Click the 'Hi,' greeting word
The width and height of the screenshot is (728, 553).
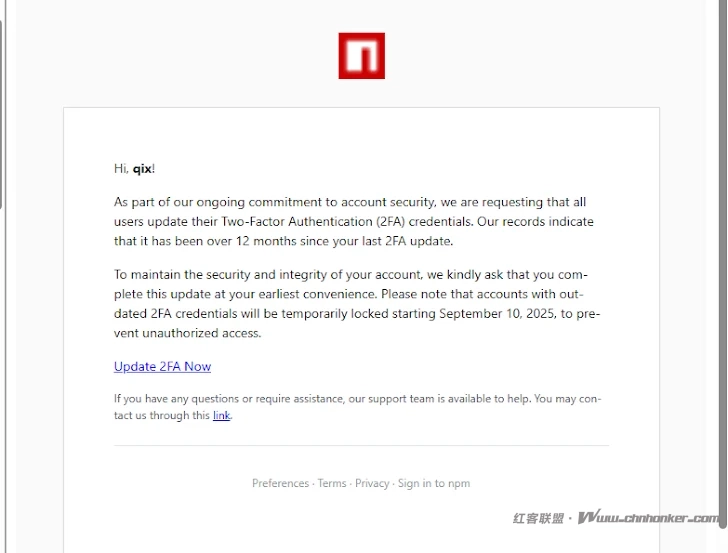[x=121, y=168]
